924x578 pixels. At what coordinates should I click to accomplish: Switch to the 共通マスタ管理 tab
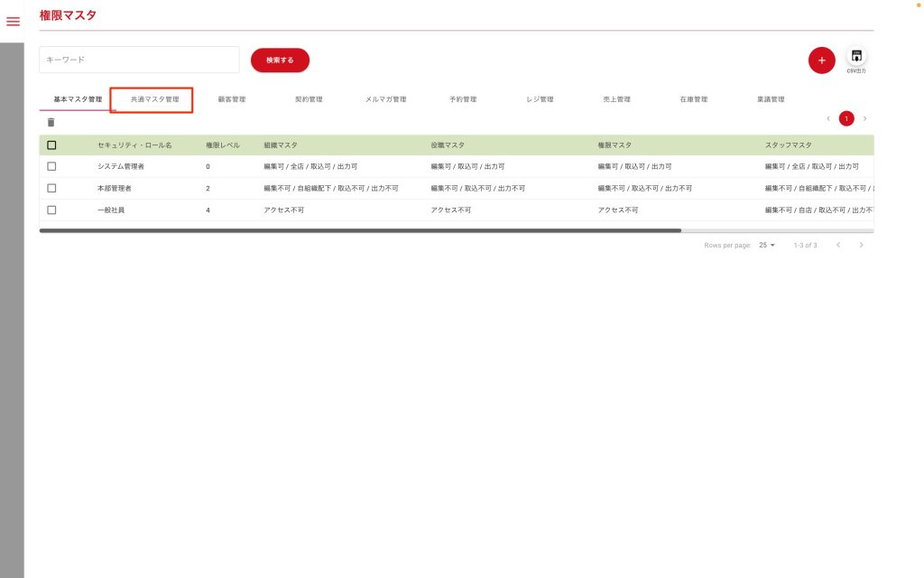(x=154, y=99)
